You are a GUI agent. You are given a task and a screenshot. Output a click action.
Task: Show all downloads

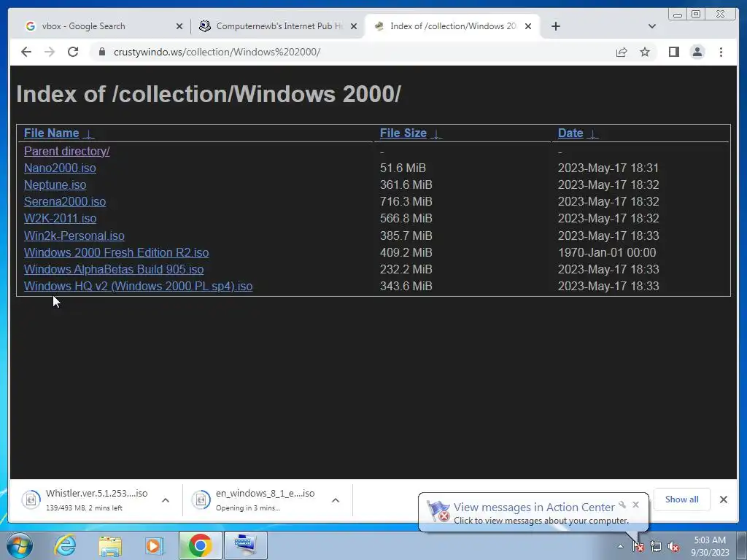click(x=682, y=499)
